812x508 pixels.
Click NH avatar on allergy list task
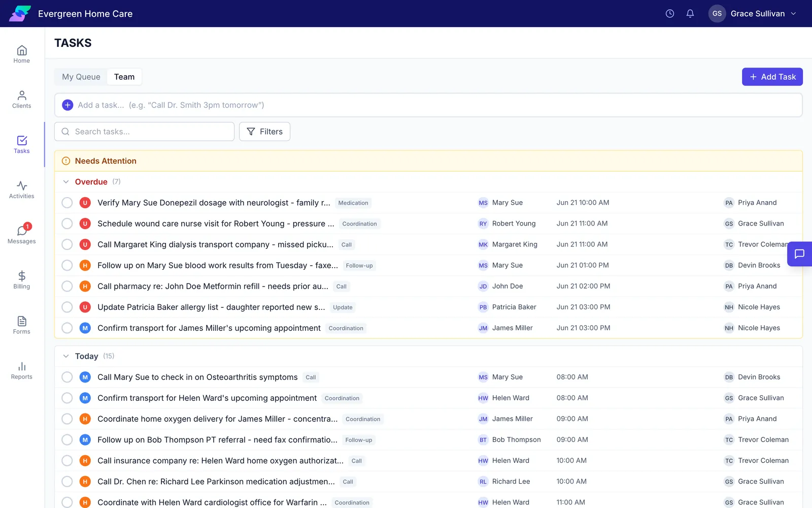point(729,307)
